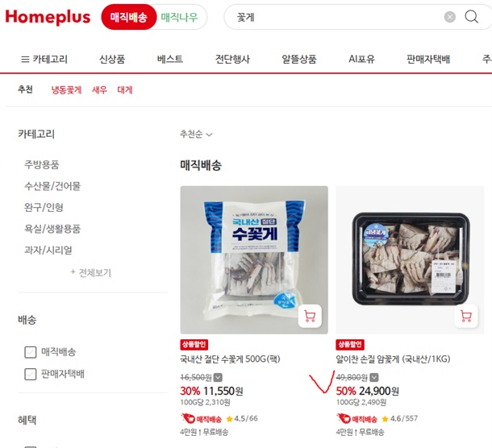Open the 전단행사 menu tab
The height and width of the screenshot is (448, 492).
232,59
